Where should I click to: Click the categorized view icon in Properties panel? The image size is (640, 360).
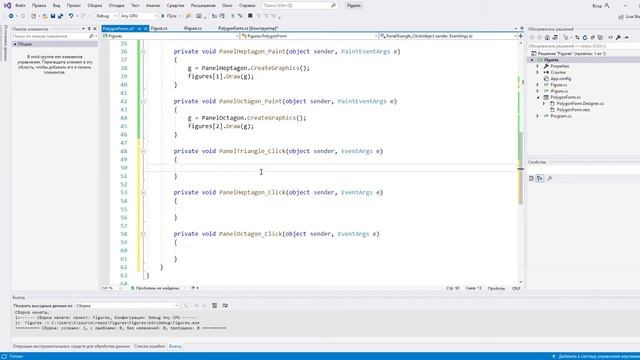coord(531,178)
